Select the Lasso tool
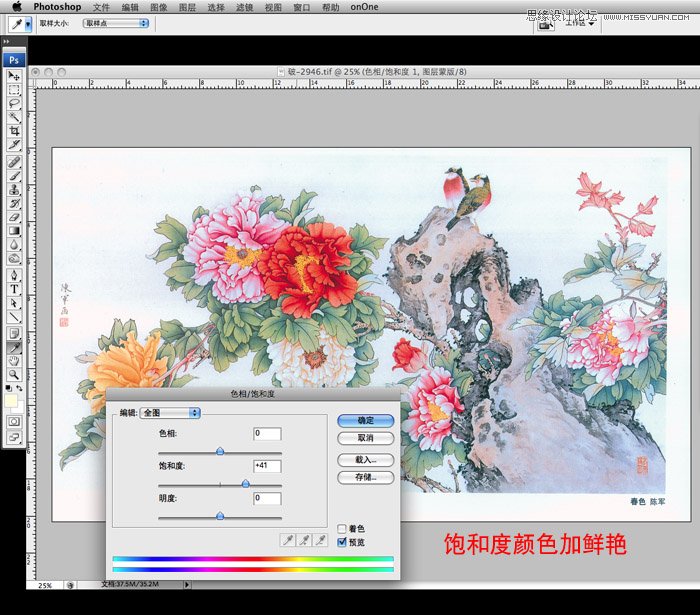 click(x=14, y=104)
